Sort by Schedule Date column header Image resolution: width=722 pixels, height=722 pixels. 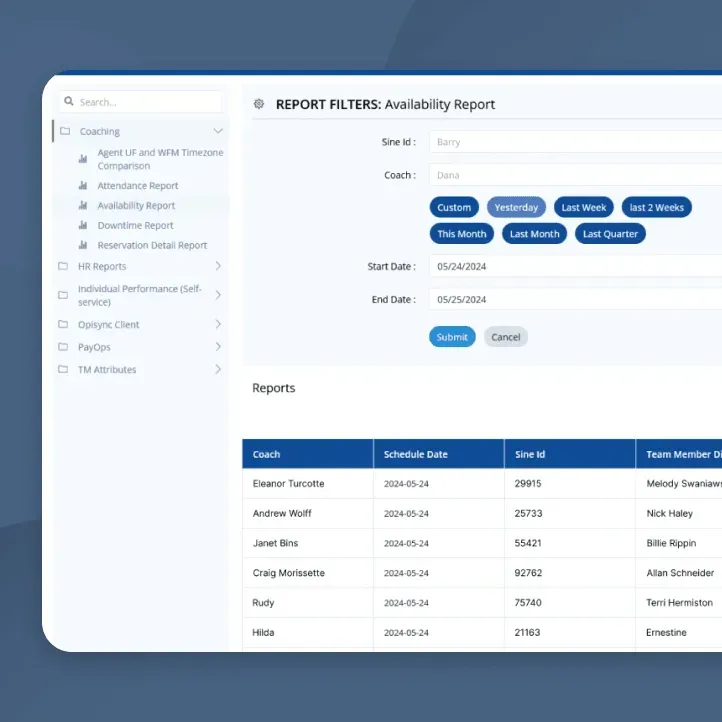click(x=439, y=454)
